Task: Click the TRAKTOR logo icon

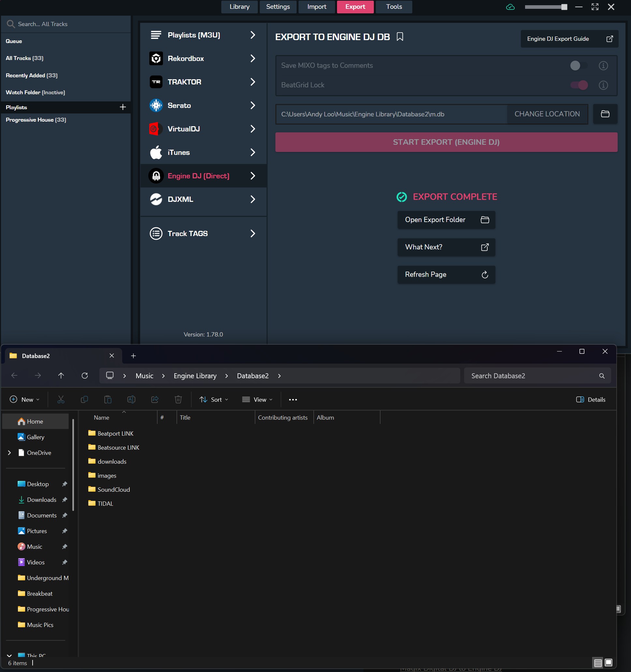Action: coord(156,82)
